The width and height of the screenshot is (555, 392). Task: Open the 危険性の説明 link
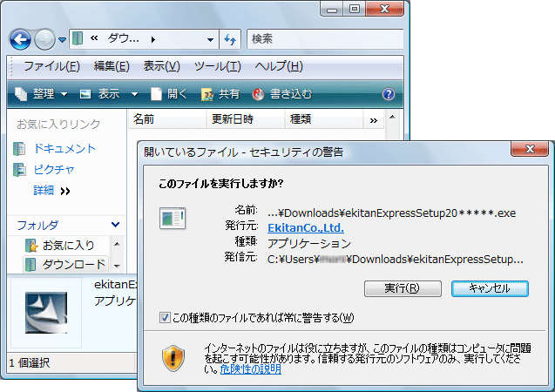point(250,369)
